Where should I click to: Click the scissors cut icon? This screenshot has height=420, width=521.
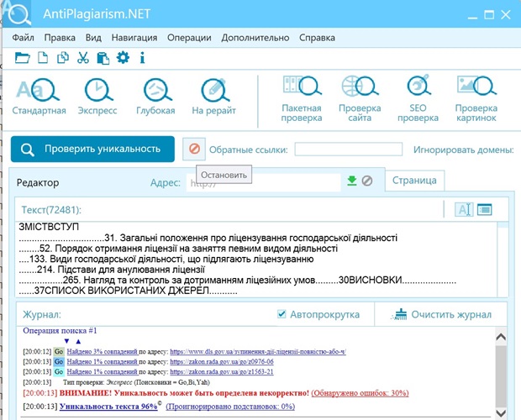point(82,58)
